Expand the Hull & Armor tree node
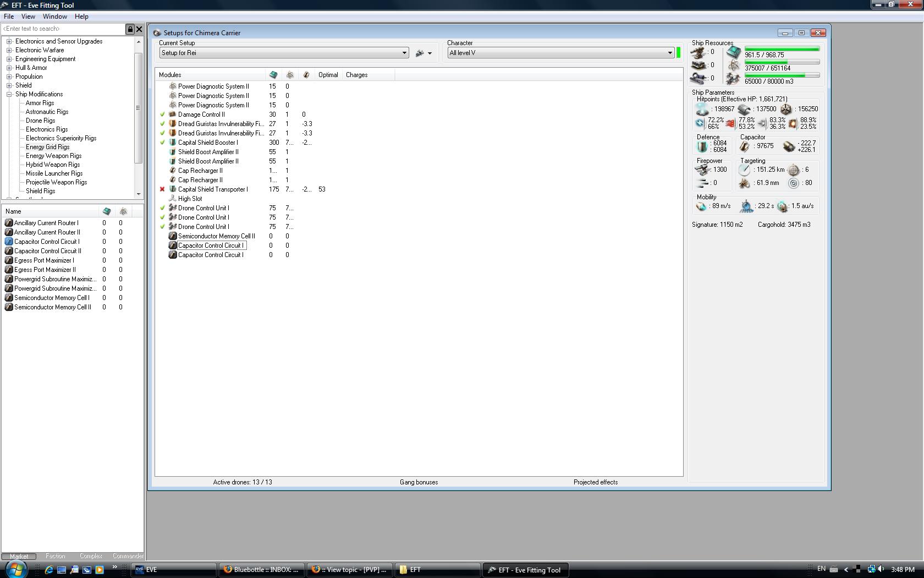 pos(9,68)
